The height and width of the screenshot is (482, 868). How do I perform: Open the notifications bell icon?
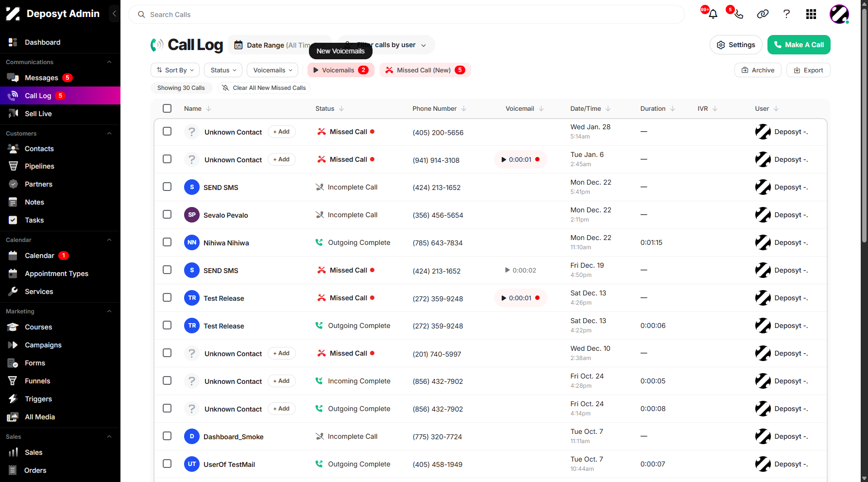coord(713,14)
